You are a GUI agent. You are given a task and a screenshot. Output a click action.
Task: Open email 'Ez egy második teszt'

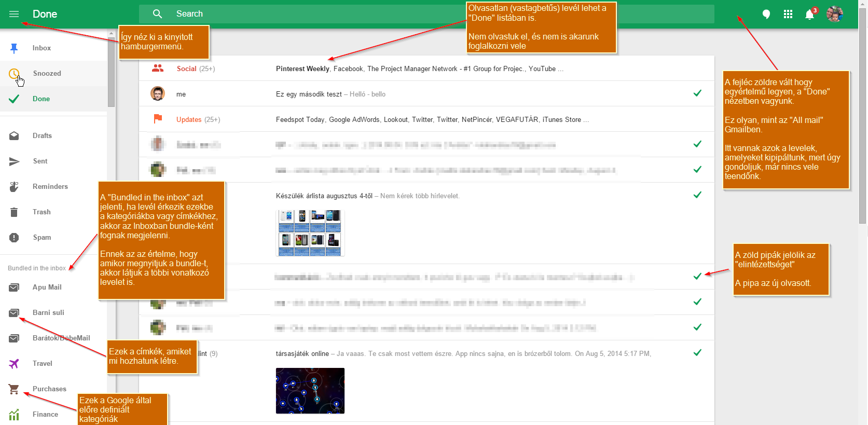pyautogui.click(x=426, y=94)
